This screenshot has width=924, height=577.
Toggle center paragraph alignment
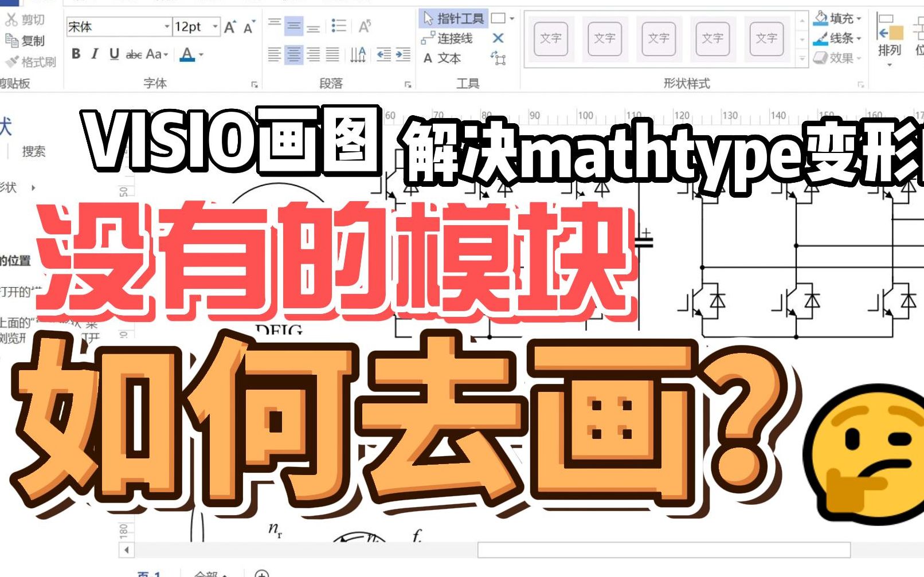[294, 54]
